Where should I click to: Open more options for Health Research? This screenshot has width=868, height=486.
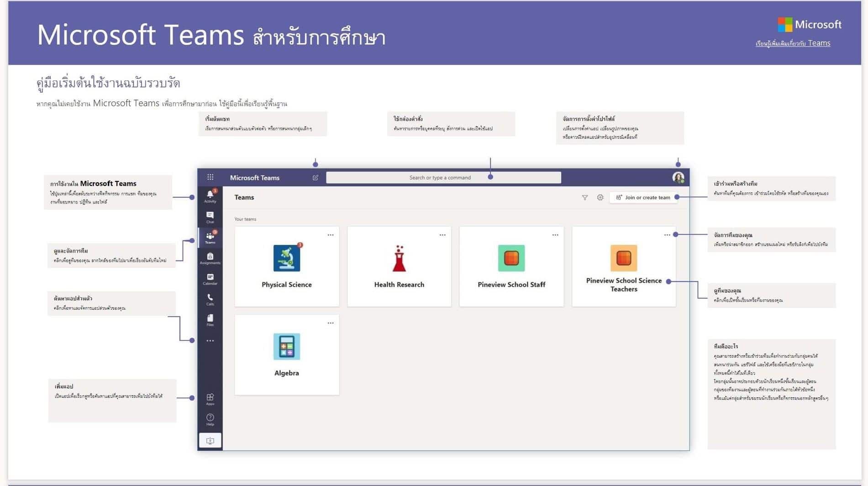click(x=442, y=235)
